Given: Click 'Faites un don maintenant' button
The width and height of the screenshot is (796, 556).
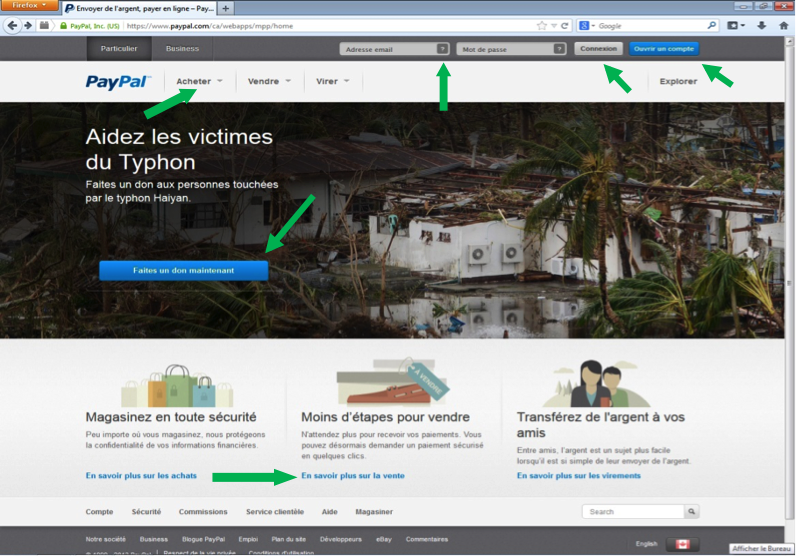Looking at the screenshot, I should coord(183,271).
